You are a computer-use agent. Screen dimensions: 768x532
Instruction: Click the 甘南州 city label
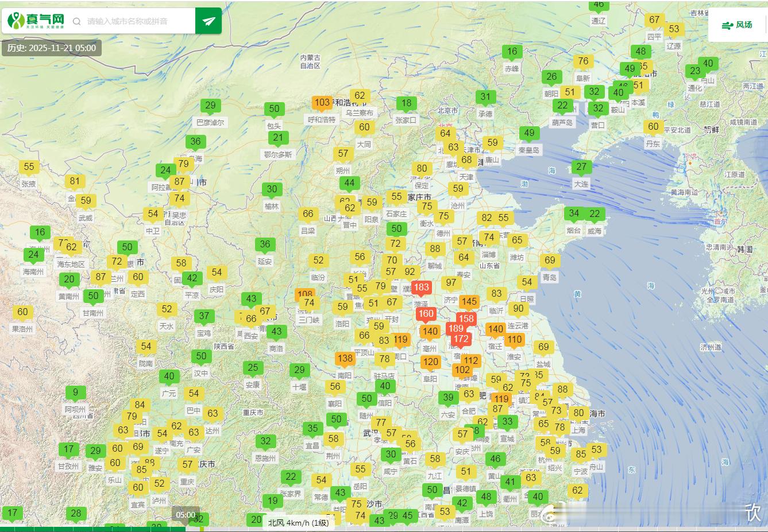(x=93, y=313)
